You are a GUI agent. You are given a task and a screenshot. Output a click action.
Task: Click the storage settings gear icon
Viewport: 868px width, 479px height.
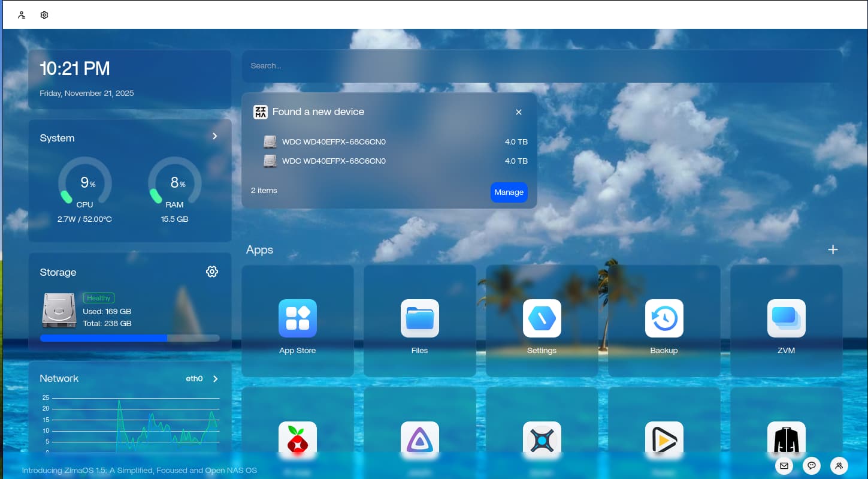coord(211,272)
